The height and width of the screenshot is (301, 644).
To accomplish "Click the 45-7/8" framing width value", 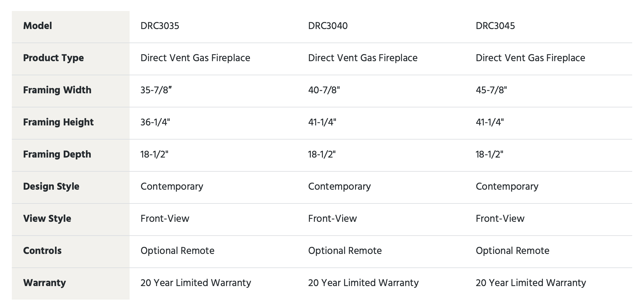I will pos(491,90).
